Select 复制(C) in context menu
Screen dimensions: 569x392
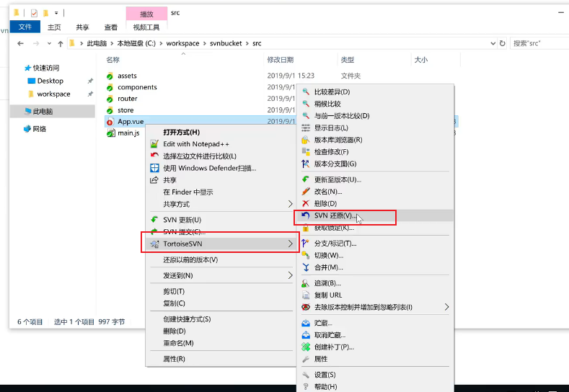pos(174,303)
